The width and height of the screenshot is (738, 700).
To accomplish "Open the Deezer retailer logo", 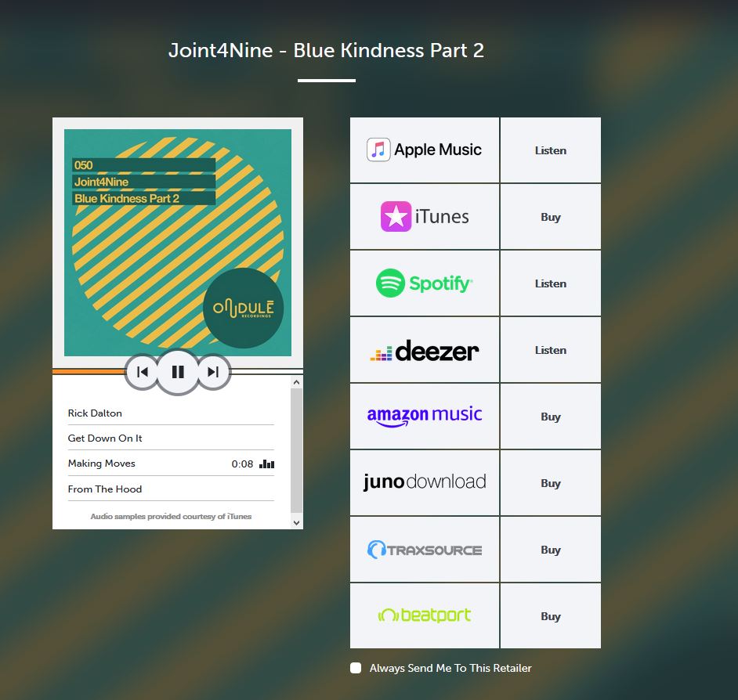I will (x=424, y=350).
